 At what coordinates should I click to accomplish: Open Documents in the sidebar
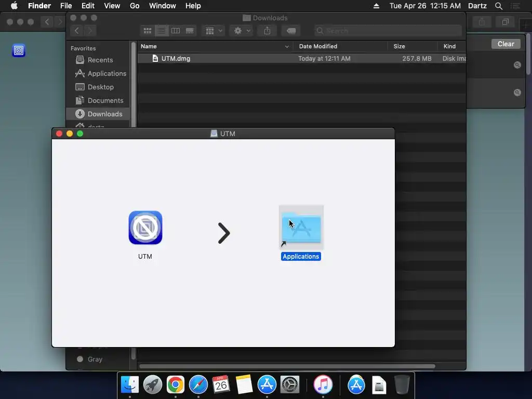(99, 101)
